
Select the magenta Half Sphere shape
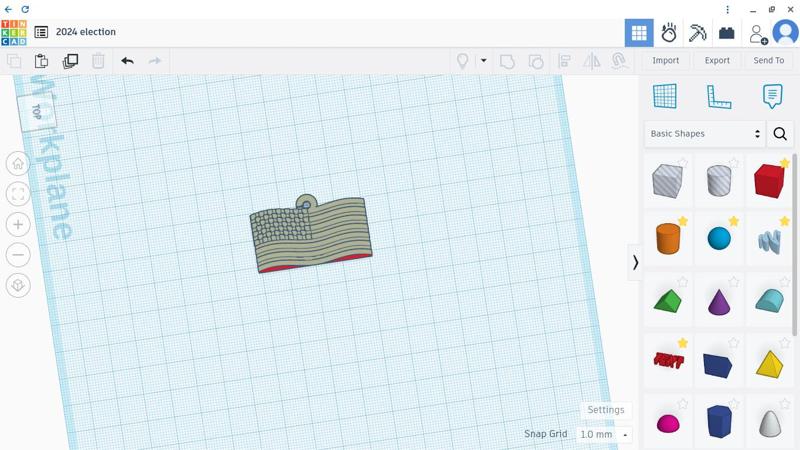click(667, 422)
